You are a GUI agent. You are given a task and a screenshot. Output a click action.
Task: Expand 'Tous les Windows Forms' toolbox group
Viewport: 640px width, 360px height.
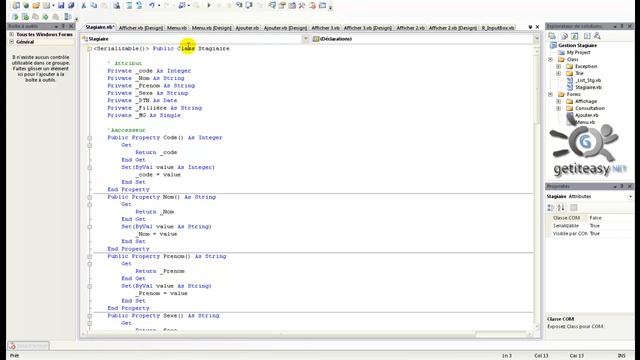point(11,35)
